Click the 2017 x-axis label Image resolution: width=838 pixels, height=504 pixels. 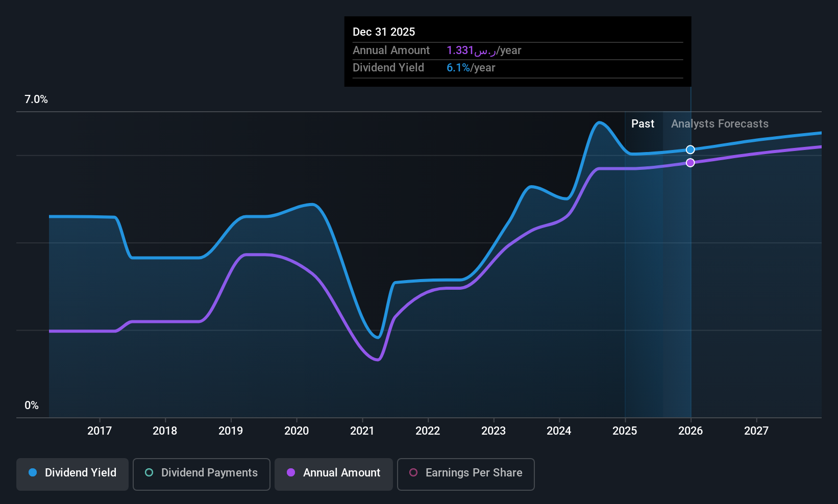pos(100,431)
